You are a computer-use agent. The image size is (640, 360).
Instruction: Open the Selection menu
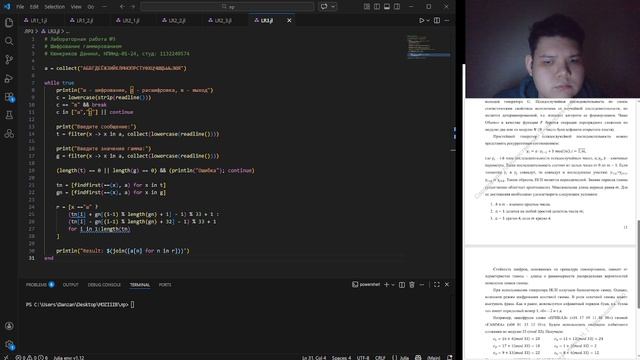(x=54, y=7)
